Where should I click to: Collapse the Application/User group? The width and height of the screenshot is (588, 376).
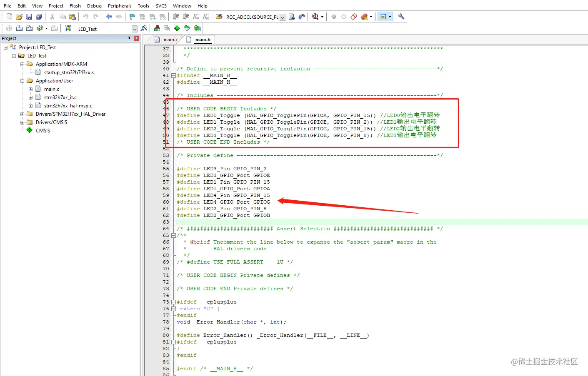pyautogui.click(x=22, y=81)
